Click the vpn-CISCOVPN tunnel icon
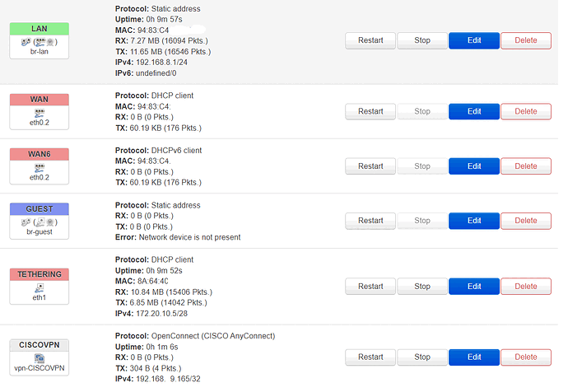 [40, 358]
